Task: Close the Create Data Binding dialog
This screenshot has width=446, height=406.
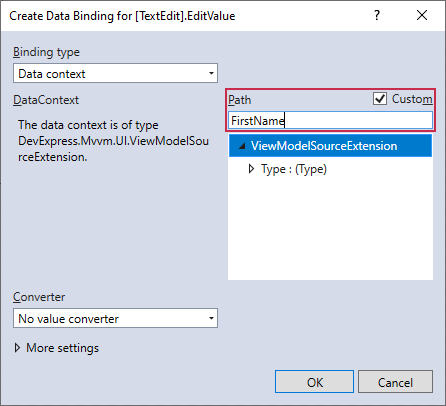Action: pos(422,15)
